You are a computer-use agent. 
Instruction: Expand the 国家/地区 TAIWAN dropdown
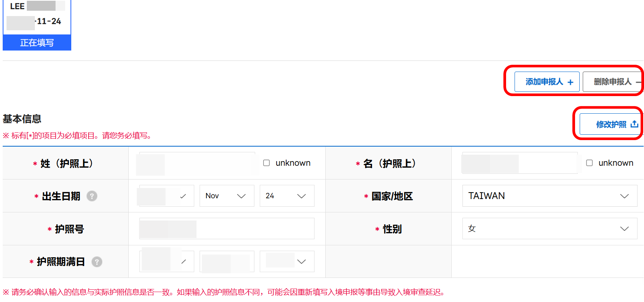click(x=549, y=196)
